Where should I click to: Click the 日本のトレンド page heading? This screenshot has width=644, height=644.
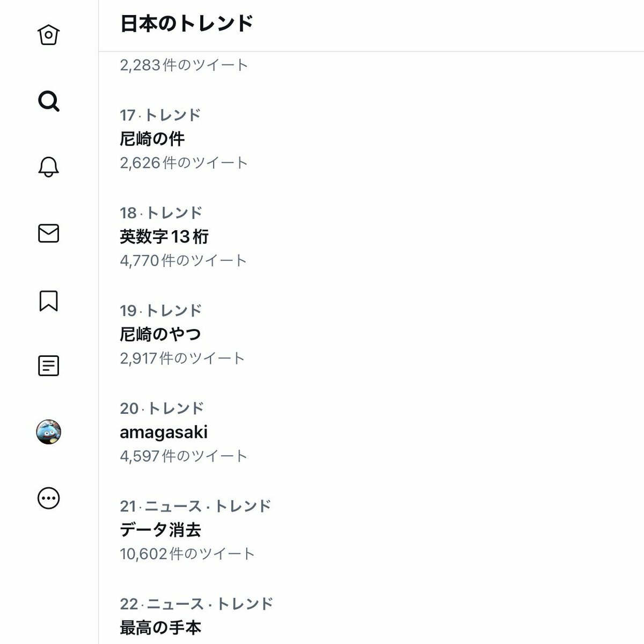[186, 24]
